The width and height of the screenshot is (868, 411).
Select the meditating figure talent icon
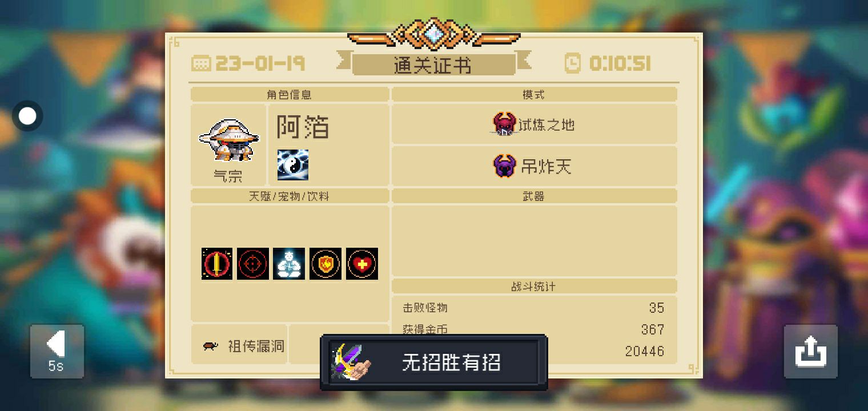pos(289,264)
